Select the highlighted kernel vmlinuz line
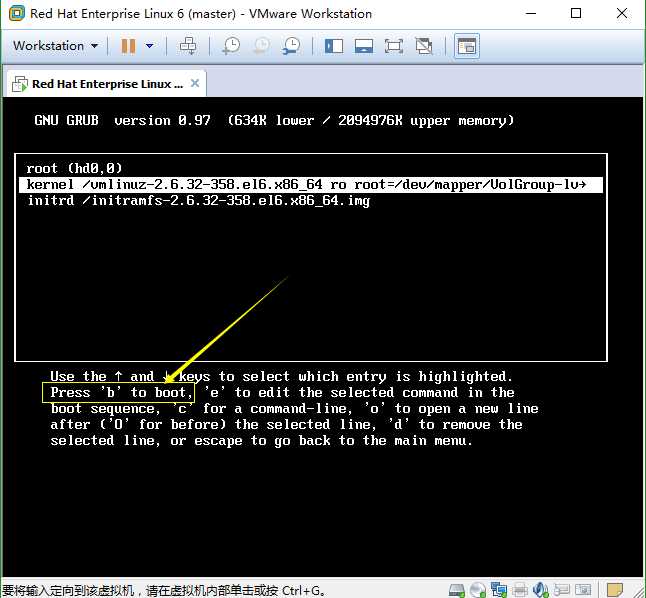646x598 pixels. click(x=311, y=184)
